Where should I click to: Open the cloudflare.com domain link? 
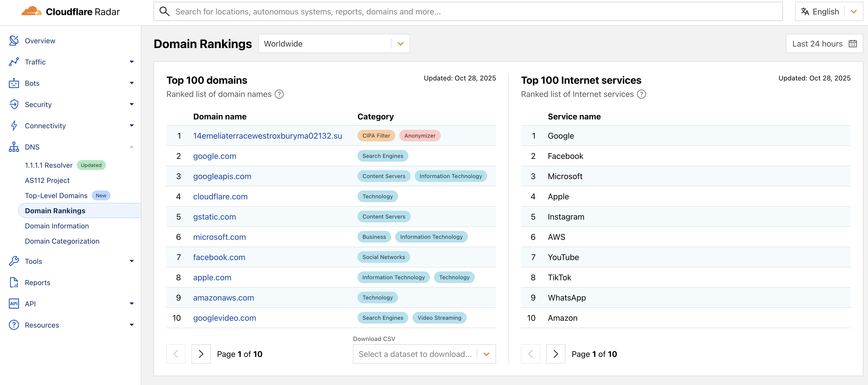pyautogui.click(x=220, y=197)
